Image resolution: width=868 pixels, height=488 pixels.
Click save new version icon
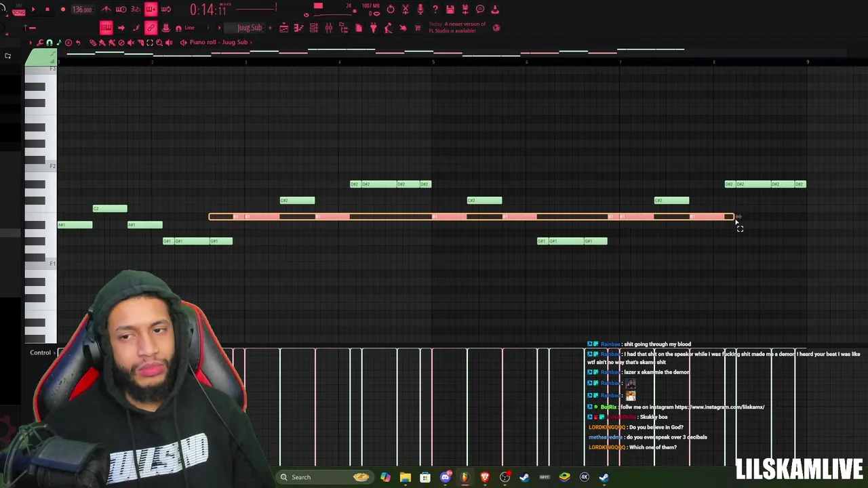point(465,9)
